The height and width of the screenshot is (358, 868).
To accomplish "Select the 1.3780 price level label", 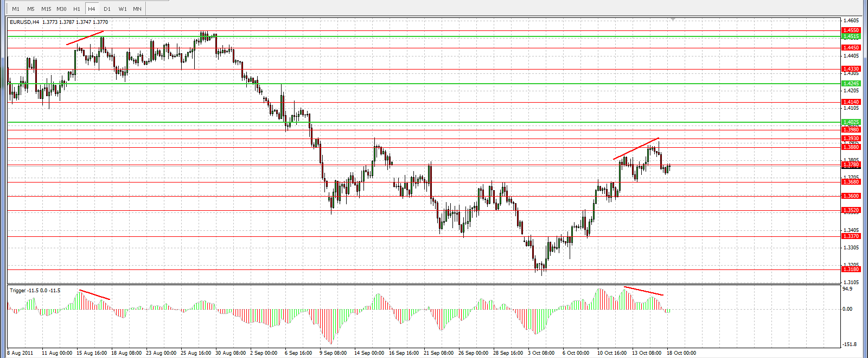I will tap(851, 165).
